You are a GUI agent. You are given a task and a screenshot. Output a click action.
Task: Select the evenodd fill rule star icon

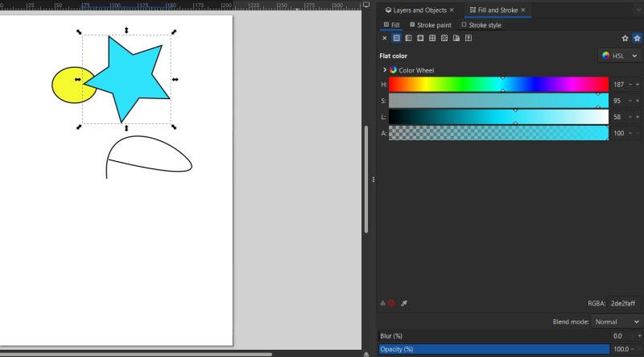coord(625,38)
